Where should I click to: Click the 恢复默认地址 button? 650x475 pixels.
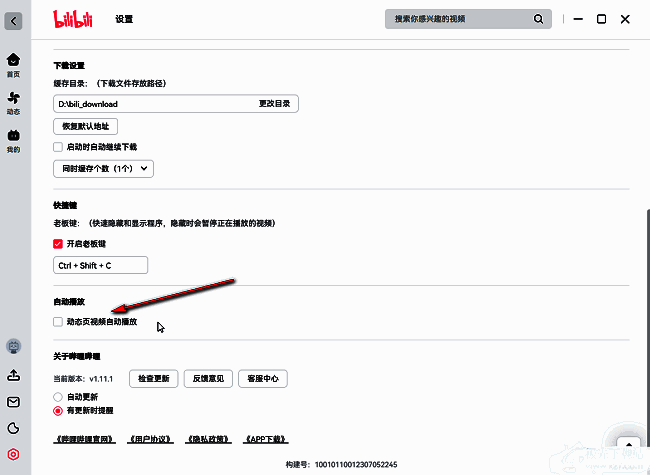(x=85, y=126)
